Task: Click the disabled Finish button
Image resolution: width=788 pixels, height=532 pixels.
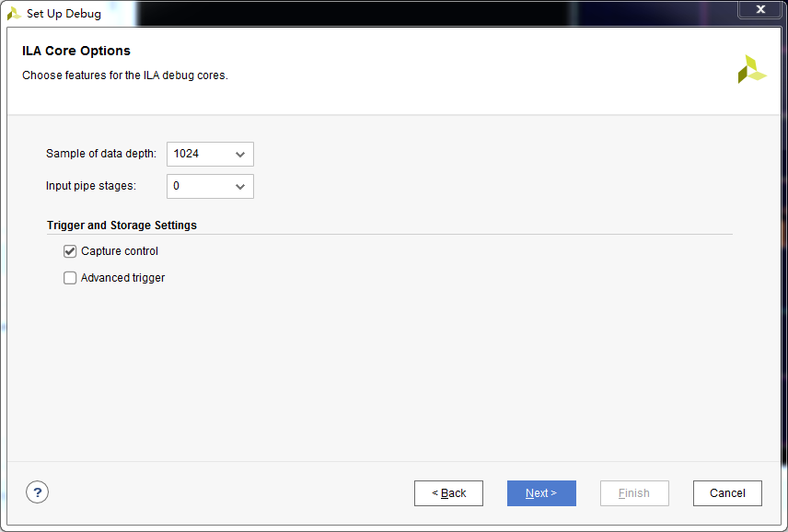Action: pyautogui.click(x=634, y=492)
